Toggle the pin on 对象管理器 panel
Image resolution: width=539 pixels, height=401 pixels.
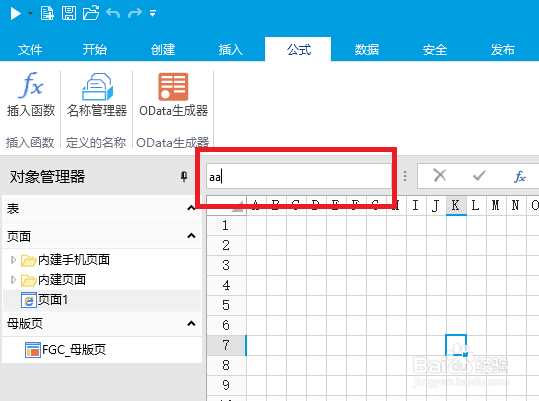[184, 177]
